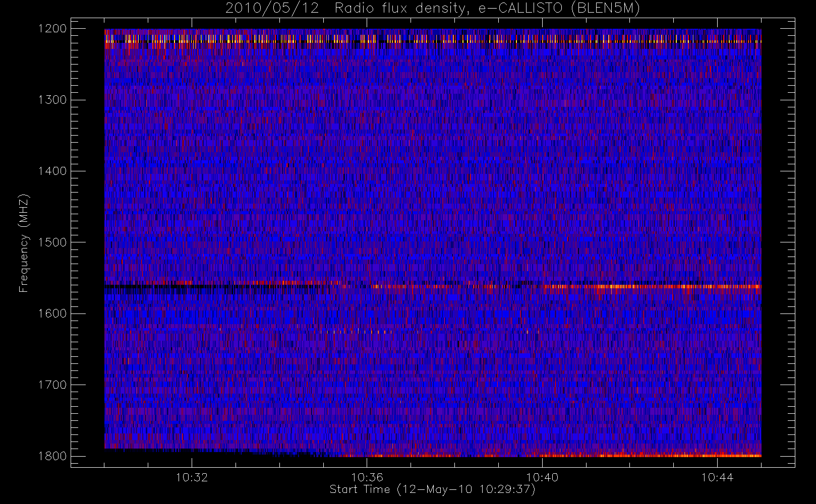Click the 1400 frequency tick label
This screenshot has width=816, height=504.
click(x=52, y=171)
